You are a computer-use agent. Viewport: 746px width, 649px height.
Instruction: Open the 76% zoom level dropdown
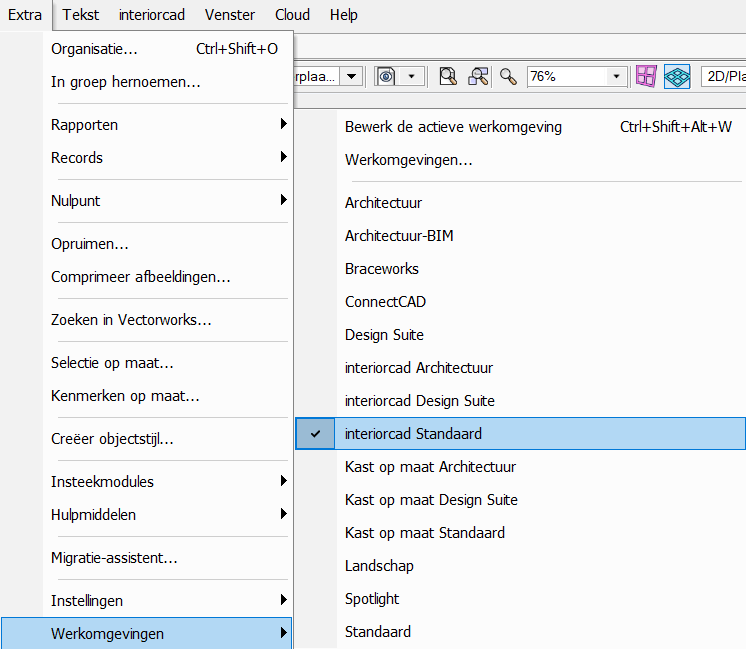coord(617,76)
